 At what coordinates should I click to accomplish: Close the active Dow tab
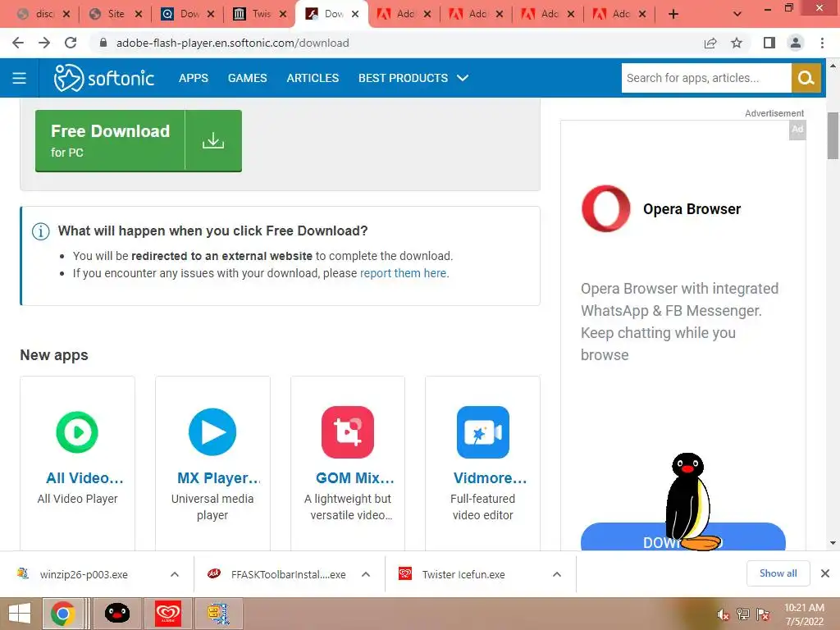tap(355, 15)
